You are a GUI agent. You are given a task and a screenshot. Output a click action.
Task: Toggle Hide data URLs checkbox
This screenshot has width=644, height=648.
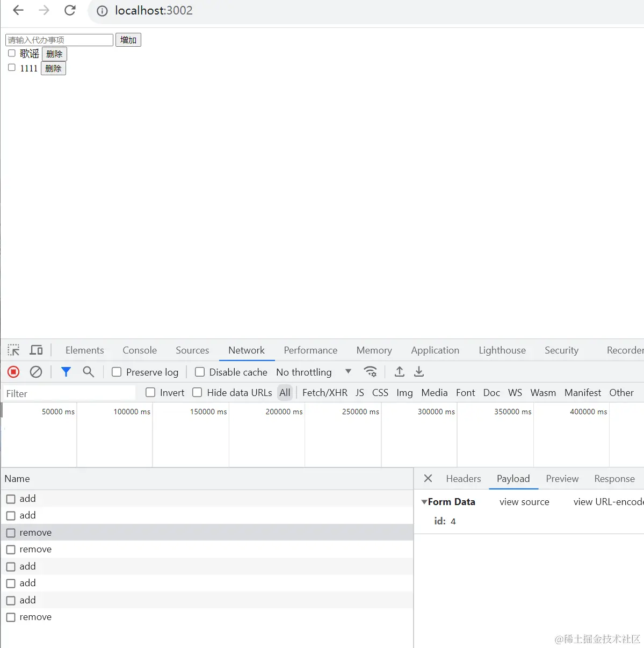[197, 393]
